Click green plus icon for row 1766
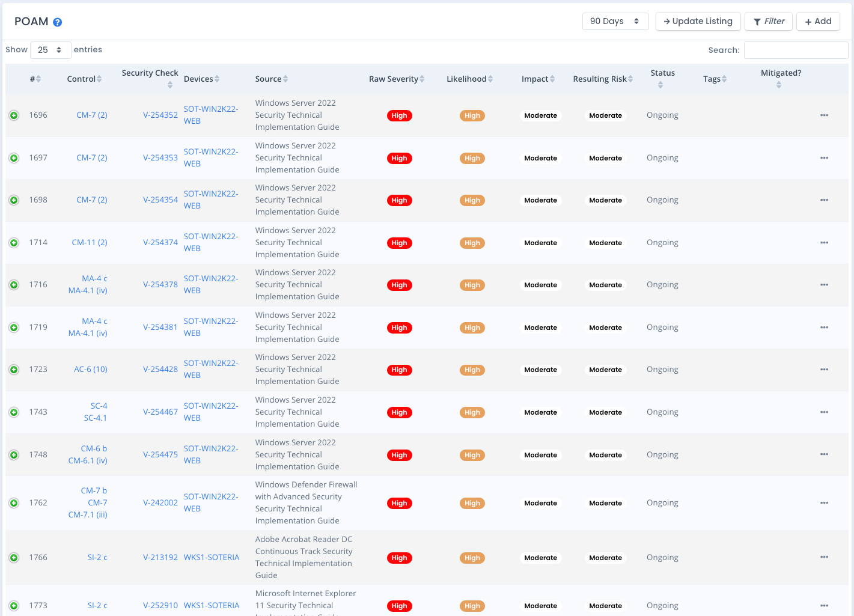 click(x=14, y=558)
